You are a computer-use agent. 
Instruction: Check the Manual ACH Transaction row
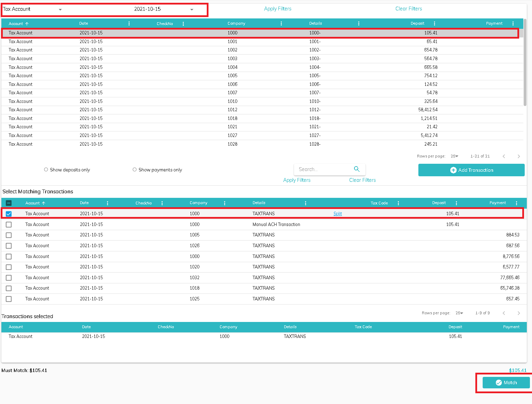9,225
